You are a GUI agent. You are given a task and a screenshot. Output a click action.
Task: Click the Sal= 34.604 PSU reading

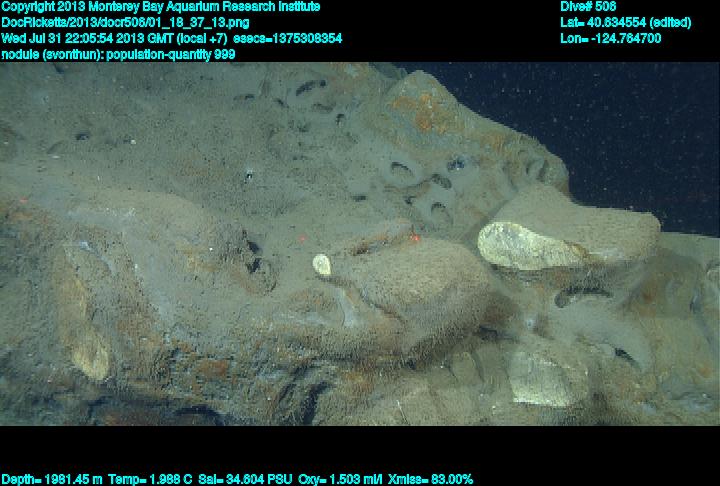pyautogui.click(x=245, y=480)
